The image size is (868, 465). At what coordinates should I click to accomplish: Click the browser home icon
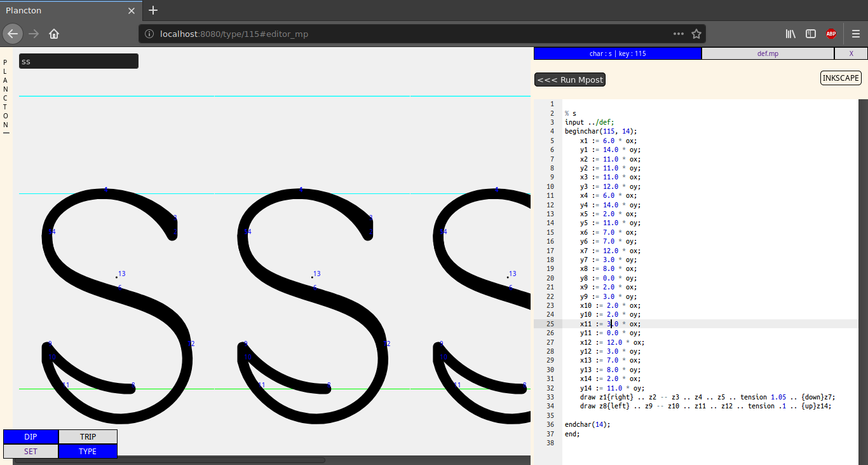point(54,34)
